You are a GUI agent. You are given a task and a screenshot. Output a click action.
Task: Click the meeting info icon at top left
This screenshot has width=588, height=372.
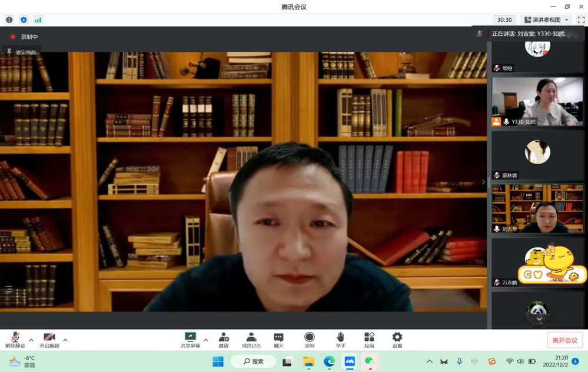(x=9, y=20)
